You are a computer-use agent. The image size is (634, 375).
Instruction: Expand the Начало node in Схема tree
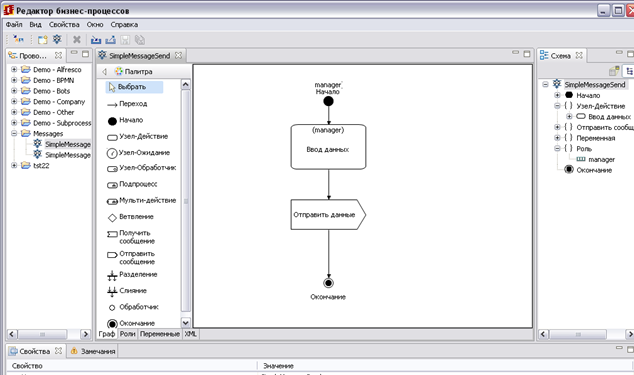tap(557, 95)
